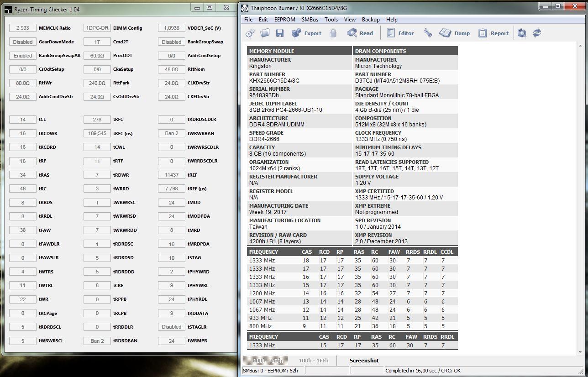
Task: Click the tWR value 22 field
Action: click(23, 299)
